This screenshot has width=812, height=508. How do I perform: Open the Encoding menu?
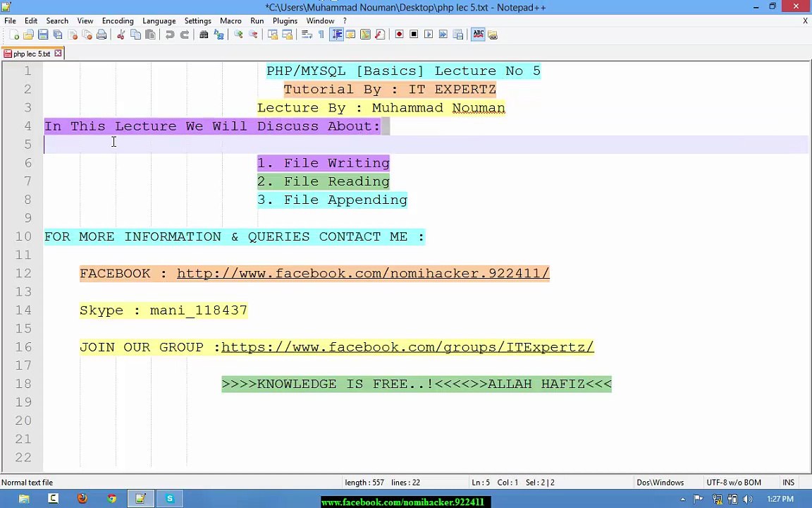pos(118,20)
